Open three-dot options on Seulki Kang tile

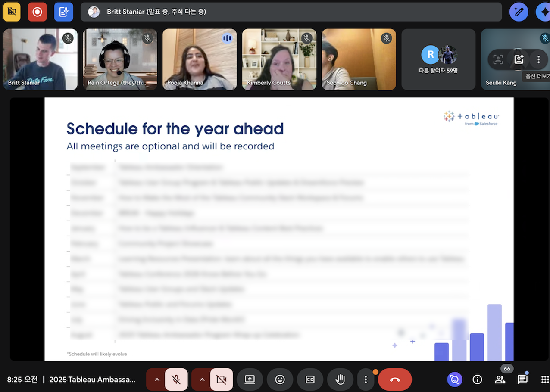(538, 59)
